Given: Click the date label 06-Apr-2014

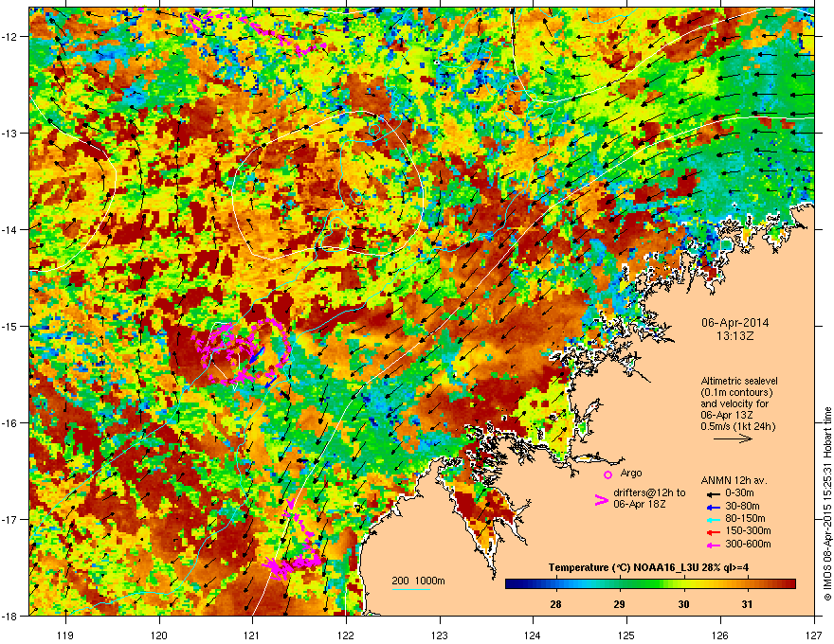Looking at the screenshot, I should (x=735, y=323).
